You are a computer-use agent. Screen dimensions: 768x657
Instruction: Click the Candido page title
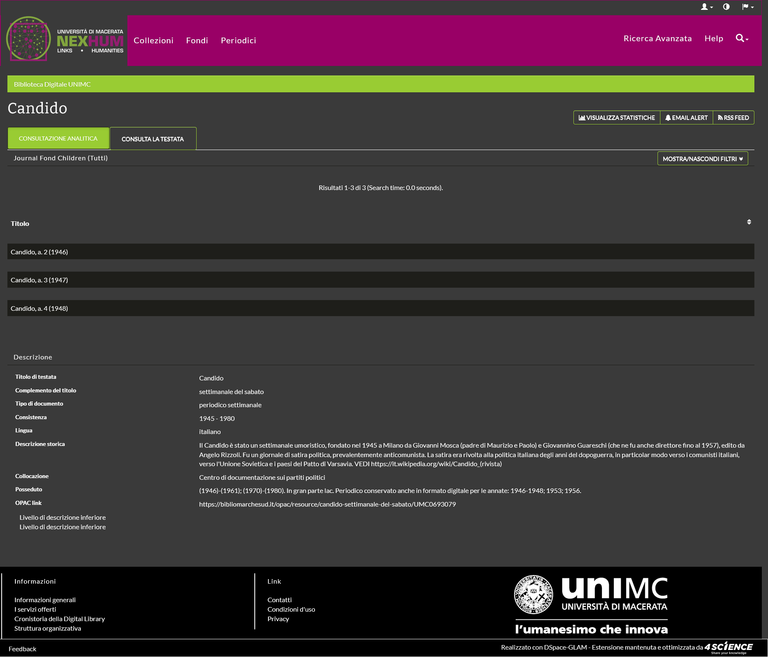[37, 108]
